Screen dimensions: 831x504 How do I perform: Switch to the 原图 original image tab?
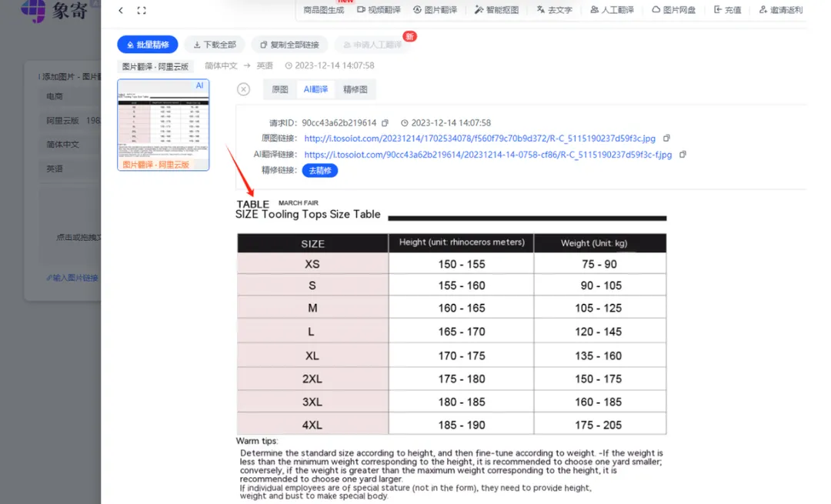coord(279,89)
